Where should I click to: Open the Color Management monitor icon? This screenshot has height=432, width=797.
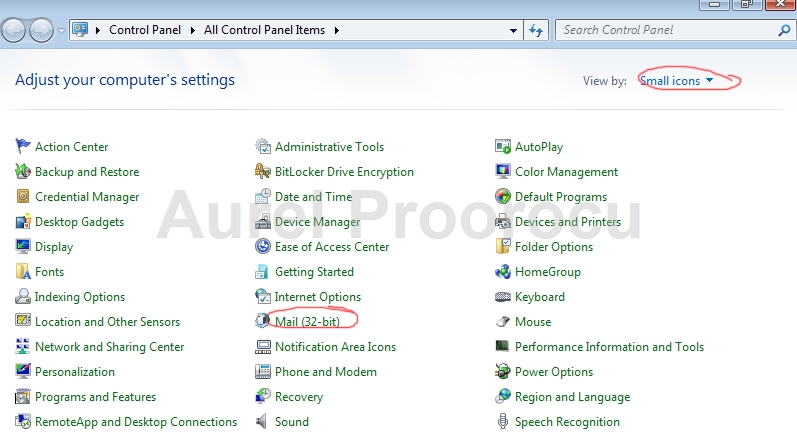pos(503,171)
